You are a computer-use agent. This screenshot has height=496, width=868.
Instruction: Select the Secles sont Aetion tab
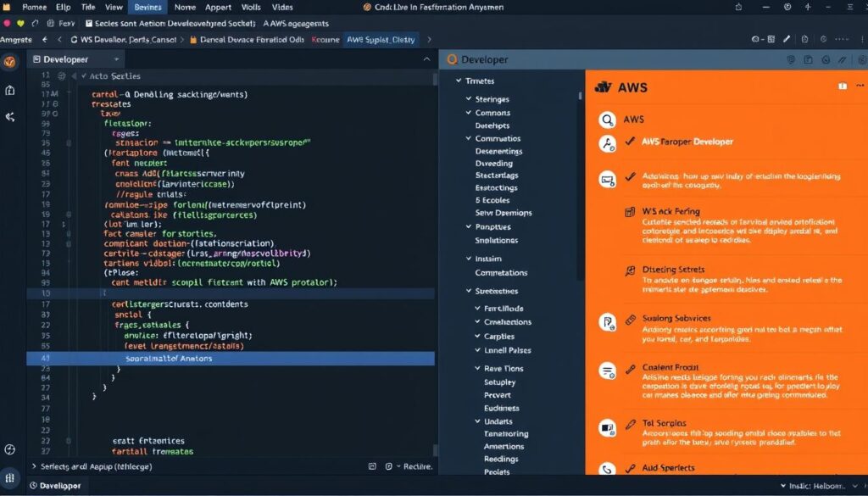coord(170,24)
